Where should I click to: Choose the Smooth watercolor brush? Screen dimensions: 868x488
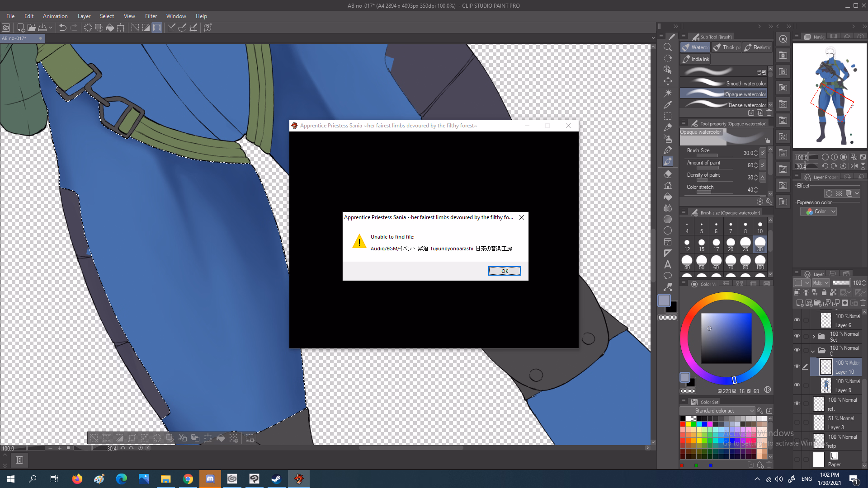(723, 83)
